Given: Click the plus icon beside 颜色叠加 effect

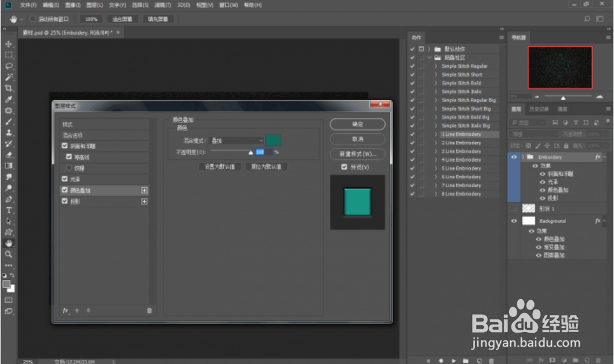Looking at the screenshot, I should point(144,190).
